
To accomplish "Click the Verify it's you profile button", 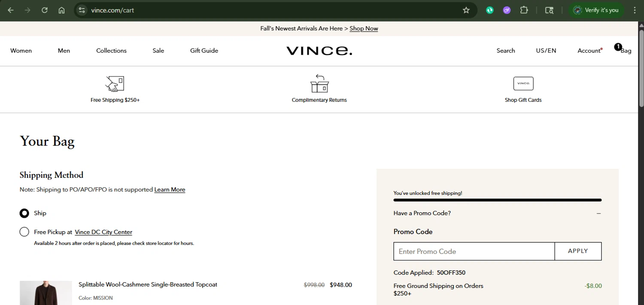I will [596, 10].
